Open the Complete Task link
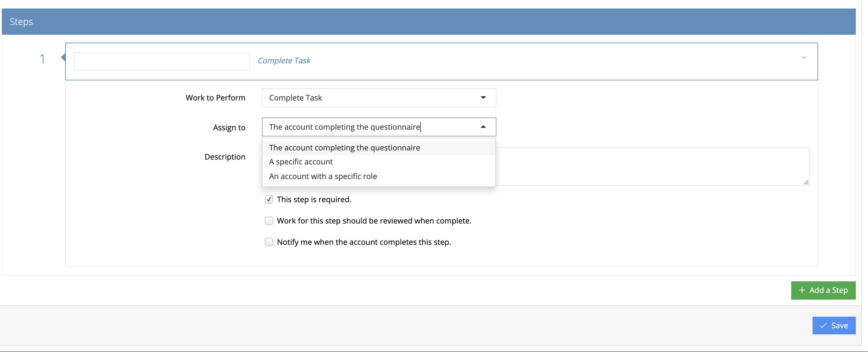 click(284, 60)
